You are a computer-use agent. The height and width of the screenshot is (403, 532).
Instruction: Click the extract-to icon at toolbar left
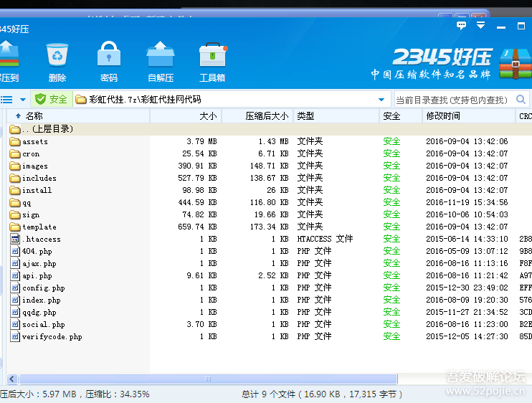(8, 54)
